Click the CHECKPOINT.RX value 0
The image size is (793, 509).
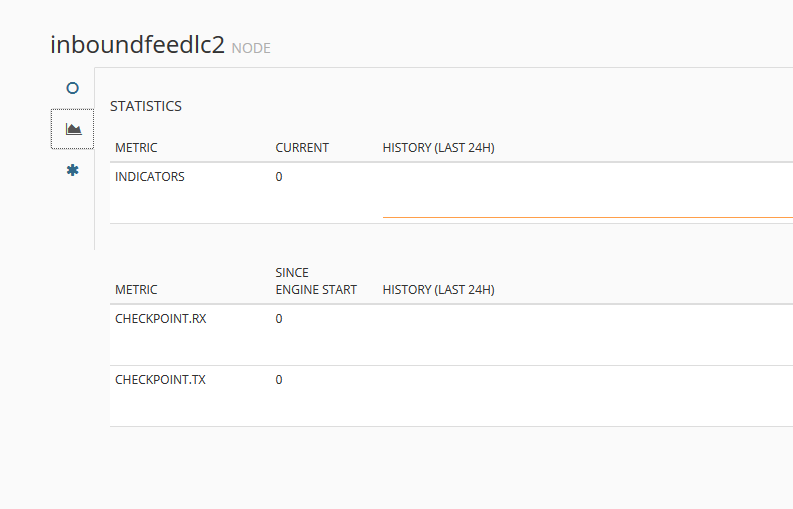click(279, 319)
